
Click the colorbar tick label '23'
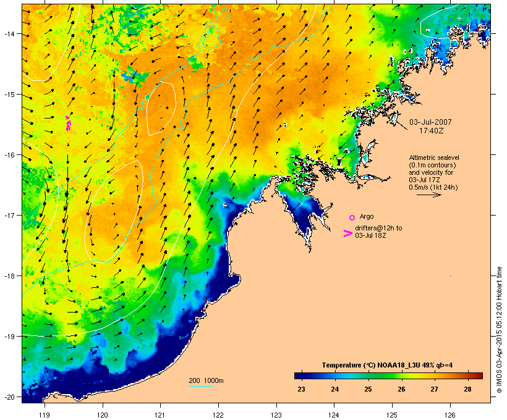coord(301,389)
